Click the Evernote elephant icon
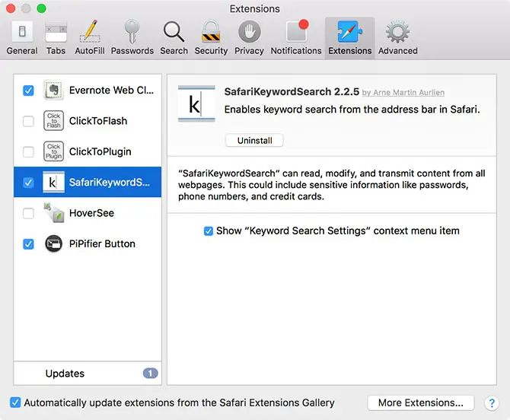510x420 pixels. [x=54, y=90]
